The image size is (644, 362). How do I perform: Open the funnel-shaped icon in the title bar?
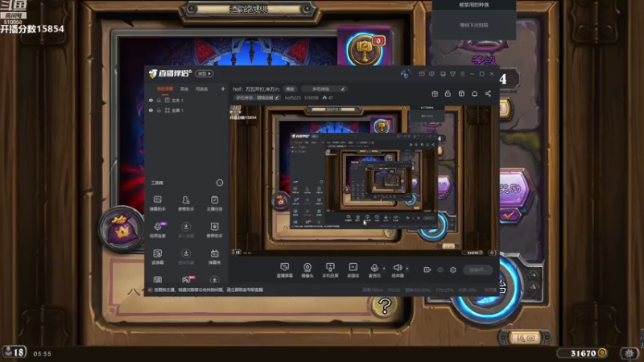pyautogui.click(x=452, y=74)
